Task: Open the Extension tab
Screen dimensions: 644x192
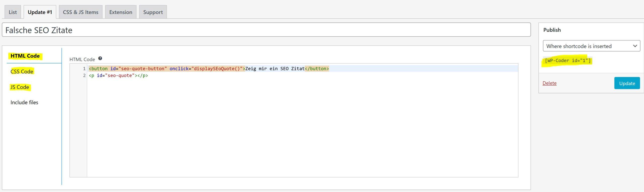Action: (x=121, y=12)
